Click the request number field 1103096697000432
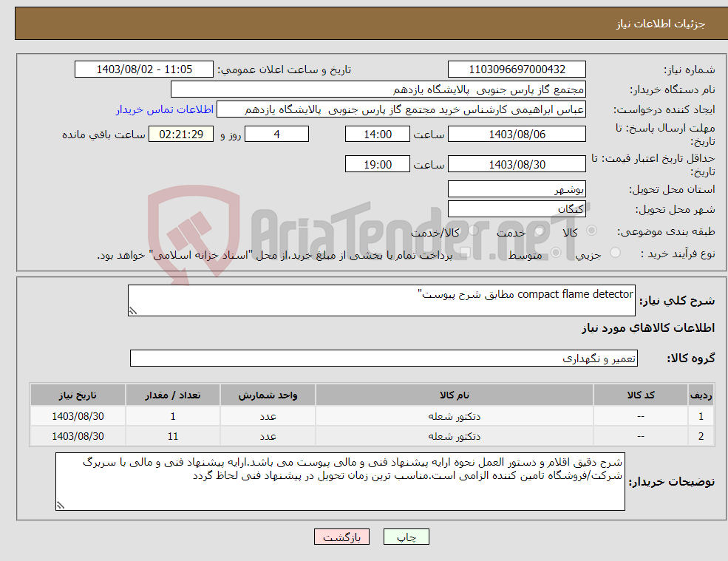 pos(517,69)
